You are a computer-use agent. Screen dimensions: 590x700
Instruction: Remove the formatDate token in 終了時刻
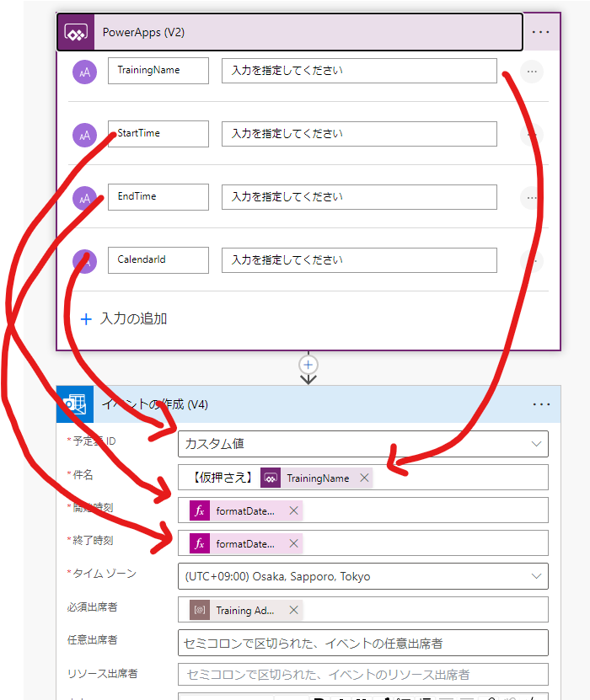(293, 543)
